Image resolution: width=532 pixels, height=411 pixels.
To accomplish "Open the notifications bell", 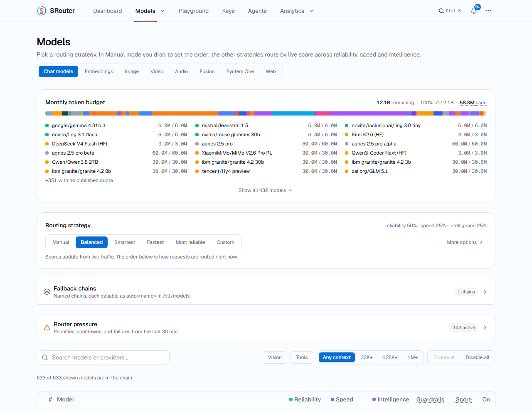I will (x=474, y=11).
